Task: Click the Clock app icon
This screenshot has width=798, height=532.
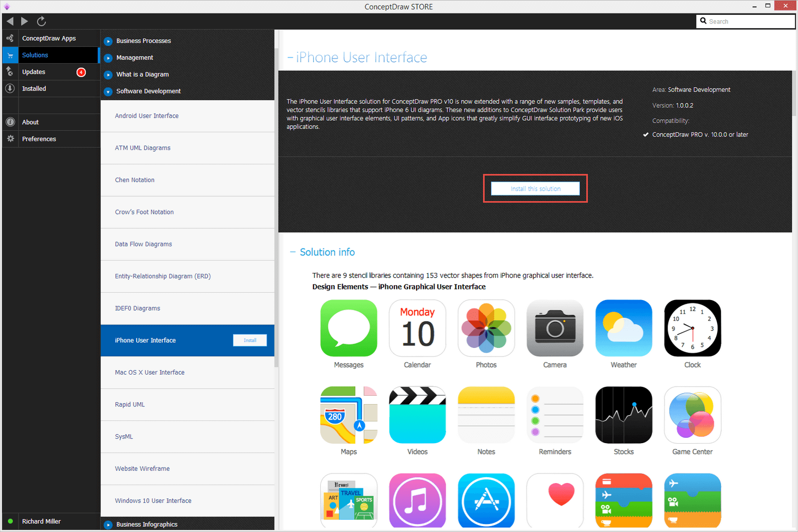Action: [x=693, y=328]
